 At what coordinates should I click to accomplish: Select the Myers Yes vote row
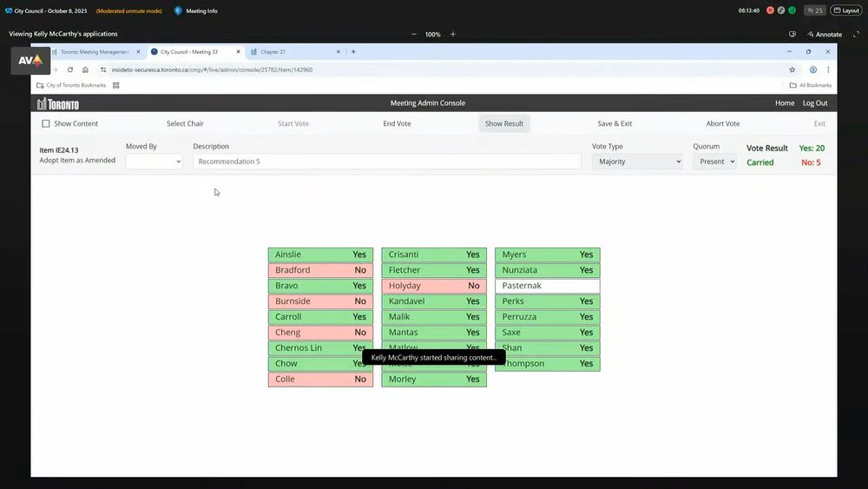pyautogui.click(x=548, y=254)
